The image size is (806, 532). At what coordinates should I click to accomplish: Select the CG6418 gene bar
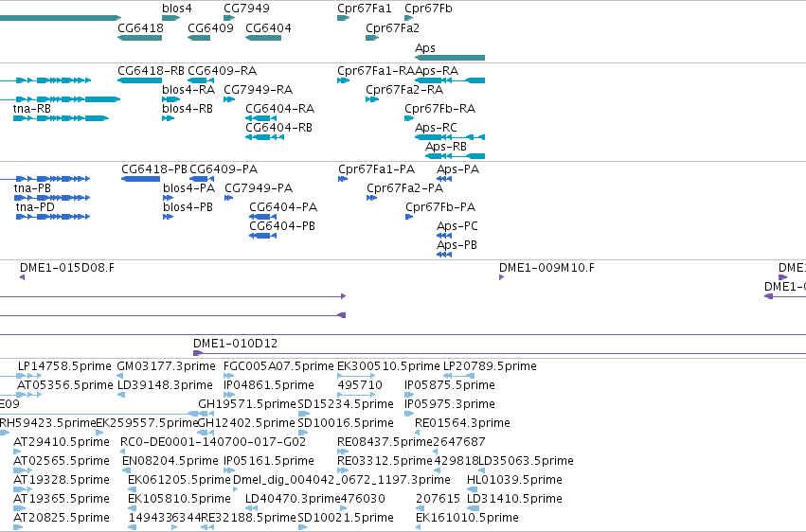click(140, 38)
